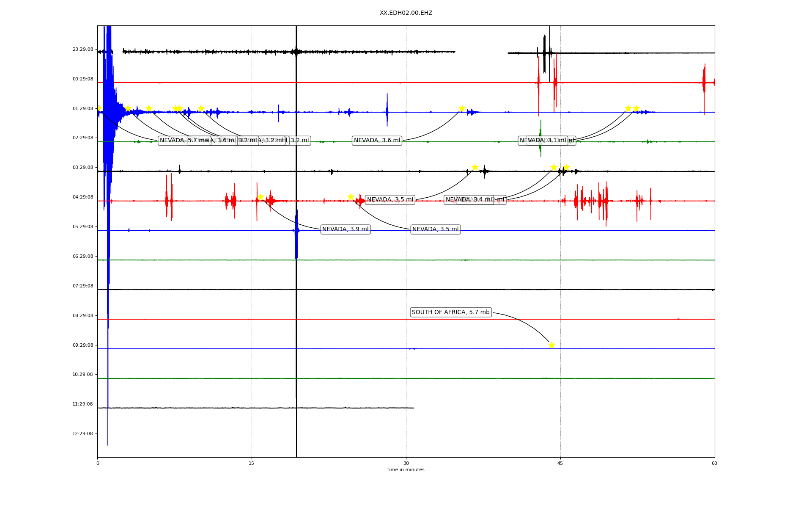Click the 'time in minutes' axis label
This screenshot has height=508, width=812.
coord(406,470)
